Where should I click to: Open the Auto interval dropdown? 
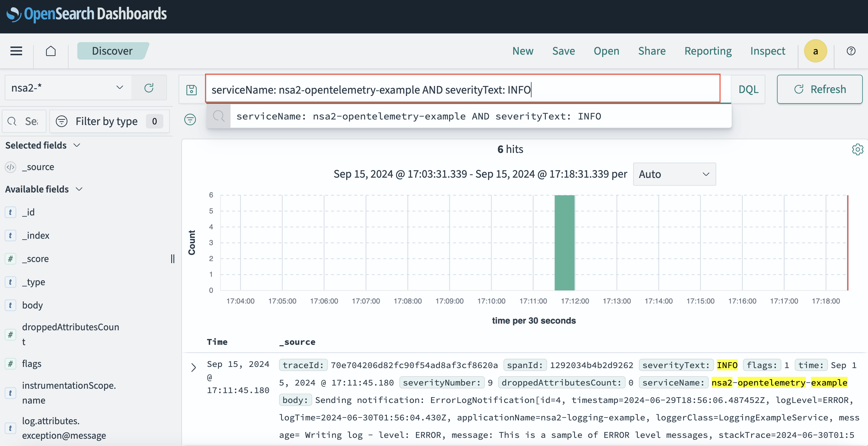pyautogui.click(x=674, y=174)
